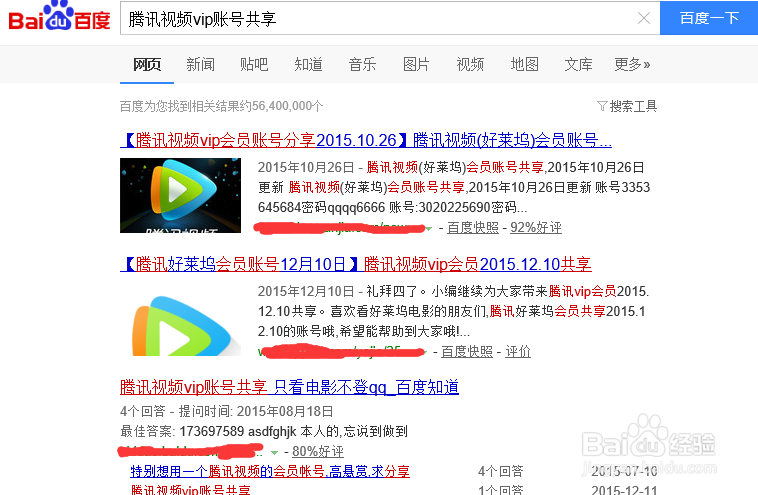Screen dimensions: 758x495
Task: Open 百度快照 beside 评价 link
Action: pyautogui.click(x=467, y=351)
